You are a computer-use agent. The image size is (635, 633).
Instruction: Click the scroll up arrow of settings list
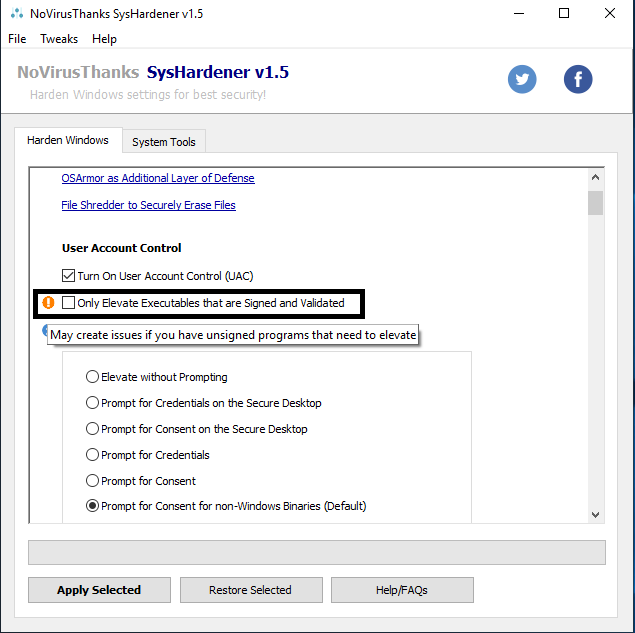(595, 177)
